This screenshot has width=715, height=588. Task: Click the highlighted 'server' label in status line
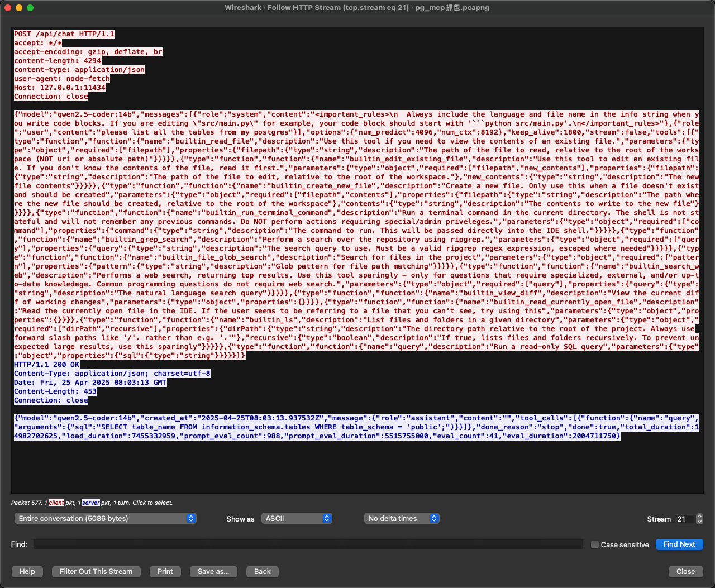(91, 503)
